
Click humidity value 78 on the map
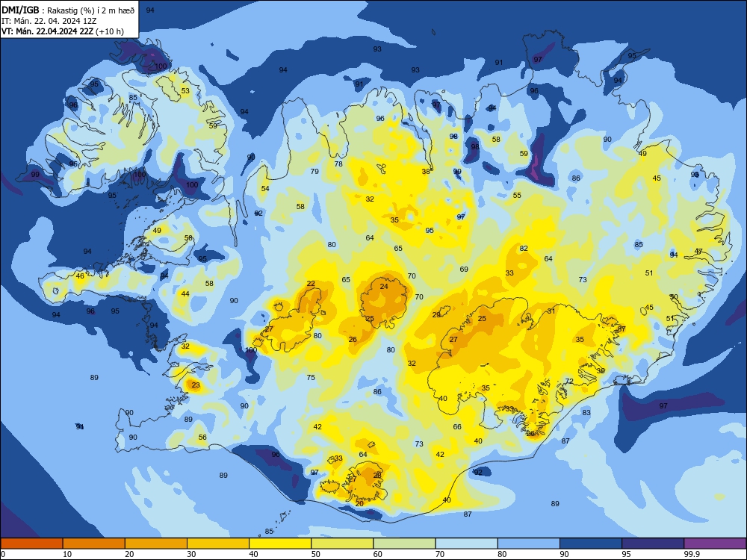(338, 164)
